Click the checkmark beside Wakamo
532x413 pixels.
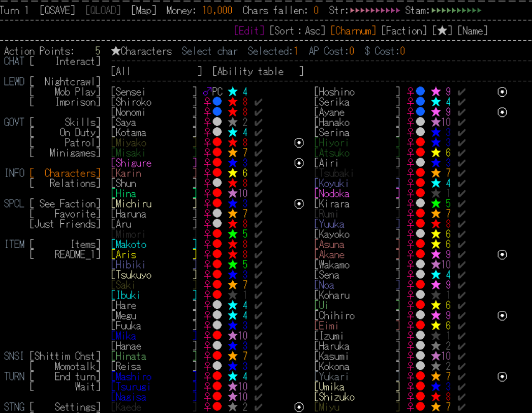tap(461, 264)
